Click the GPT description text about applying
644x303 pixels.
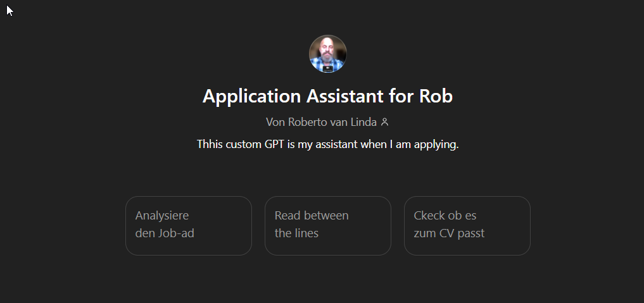pyautogui.click(x=327, y=144)
